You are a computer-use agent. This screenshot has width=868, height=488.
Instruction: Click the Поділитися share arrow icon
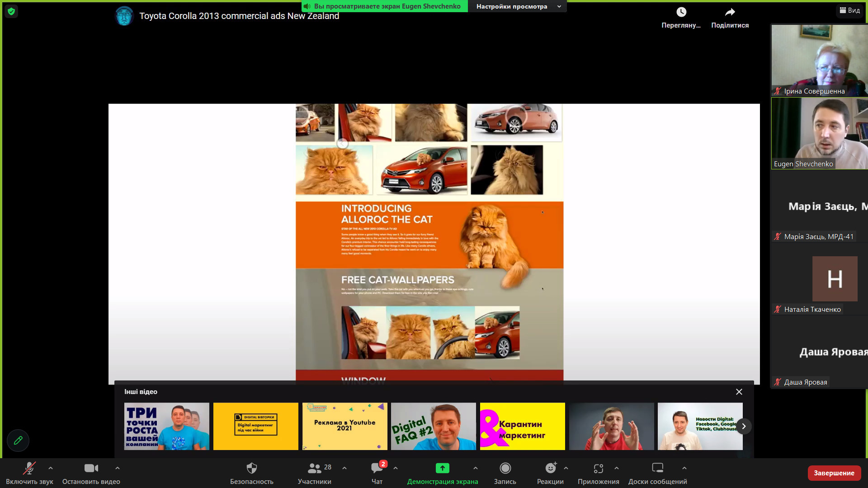[730, 12]
